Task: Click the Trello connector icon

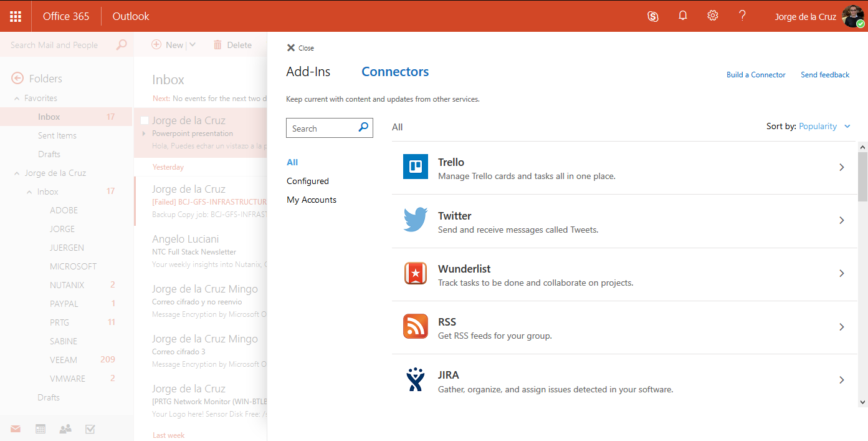Action: pos(416,167)
